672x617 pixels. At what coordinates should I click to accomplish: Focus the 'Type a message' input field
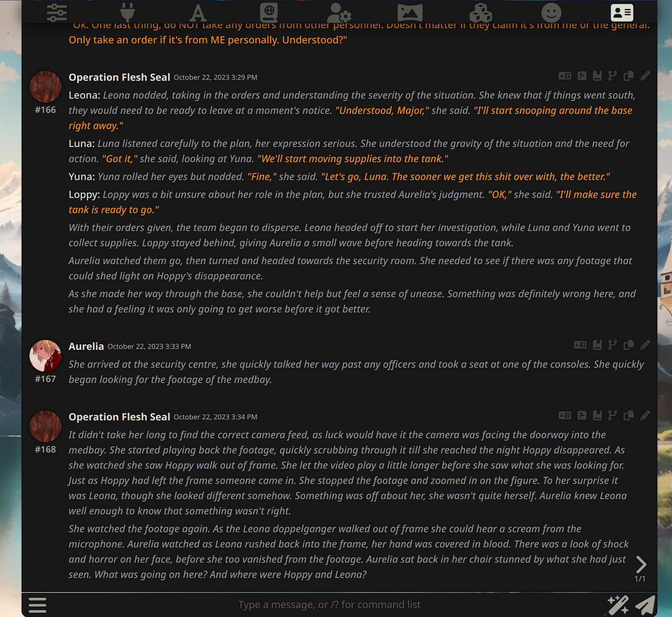tap(329, 605)
